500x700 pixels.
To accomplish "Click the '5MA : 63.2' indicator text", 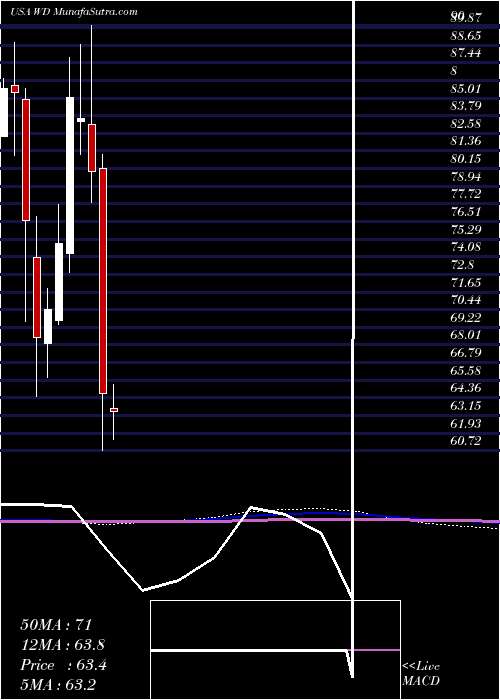I will click(58, 685).
